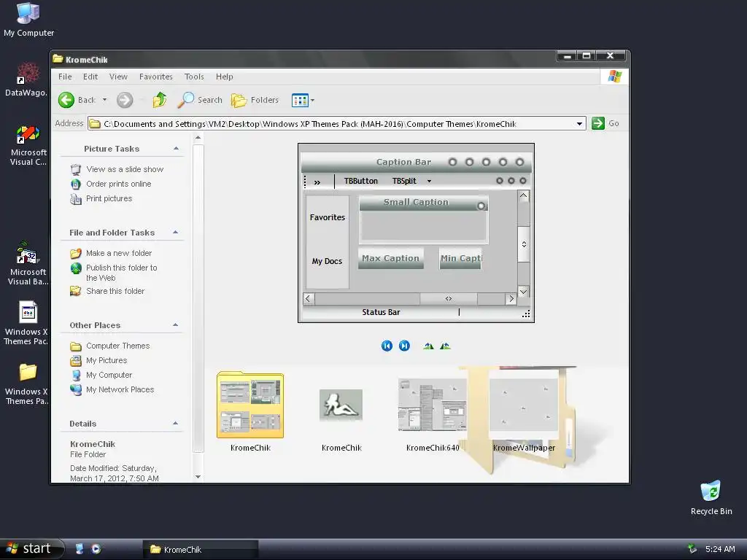
Task: Click the taskbar clock 5:24 AM
Action: pos(720,550)
